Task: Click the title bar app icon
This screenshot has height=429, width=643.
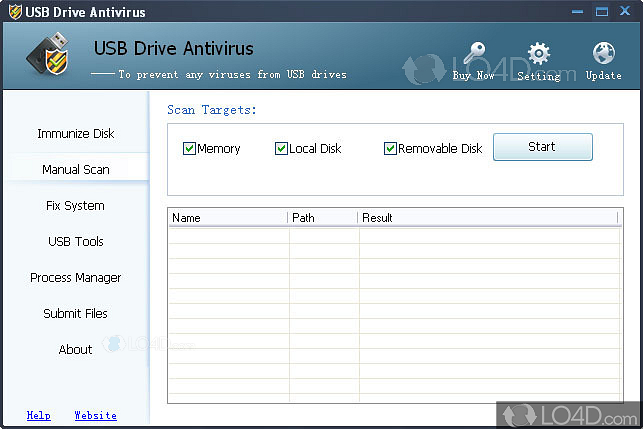Action: click(12, 12)
